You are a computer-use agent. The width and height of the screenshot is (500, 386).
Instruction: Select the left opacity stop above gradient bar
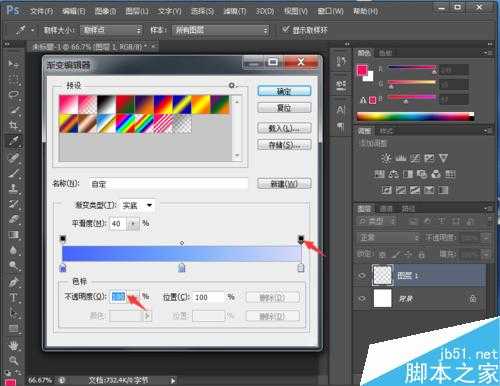[63, 239]
